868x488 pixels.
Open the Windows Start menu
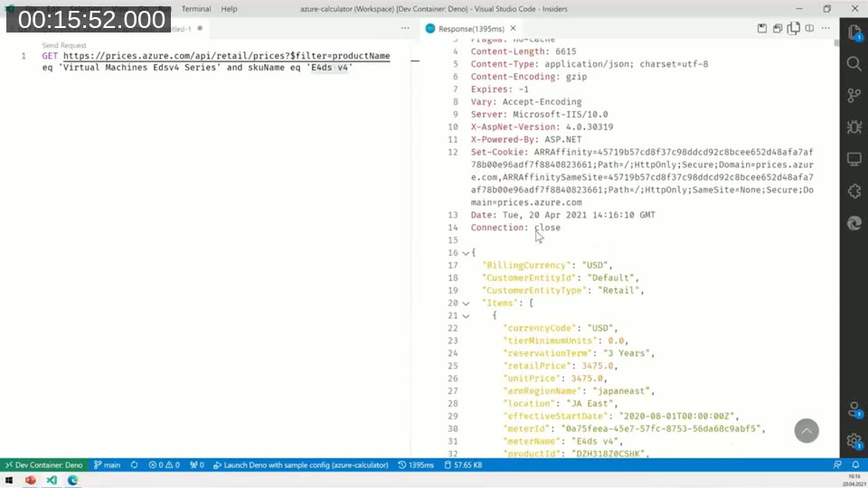point(9,480)
